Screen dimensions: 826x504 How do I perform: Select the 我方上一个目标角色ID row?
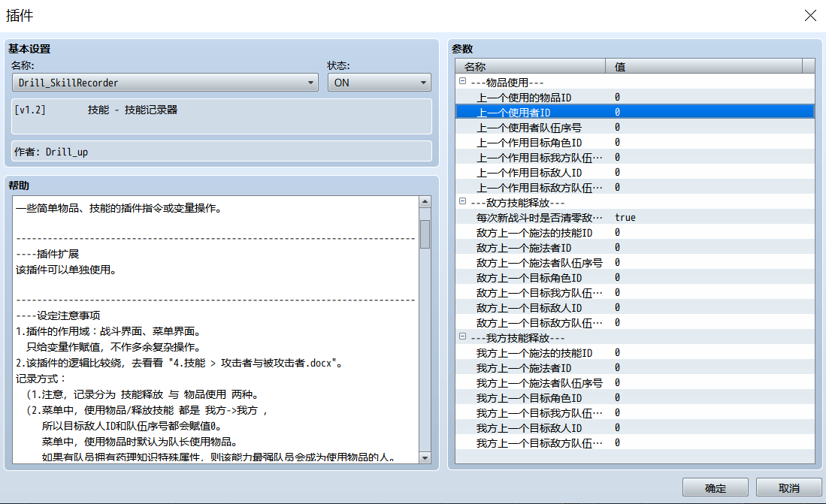click(x=635, y=397)
